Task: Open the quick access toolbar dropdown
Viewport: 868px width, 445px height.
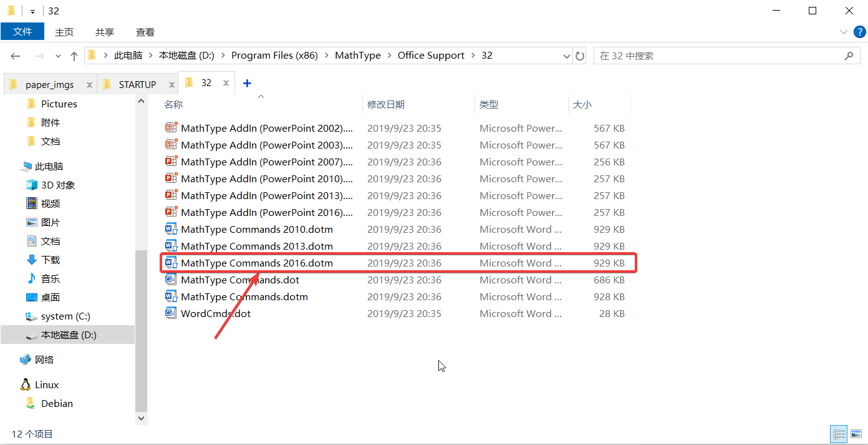Action: tap(32, 11)
